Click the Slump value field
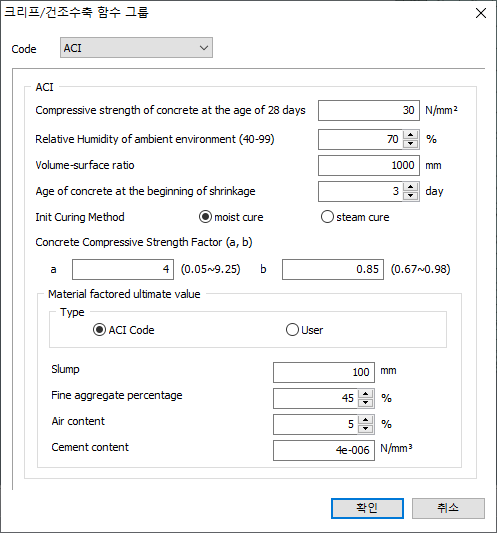This screenshot has width=497, height=533. tap(324, 373)
